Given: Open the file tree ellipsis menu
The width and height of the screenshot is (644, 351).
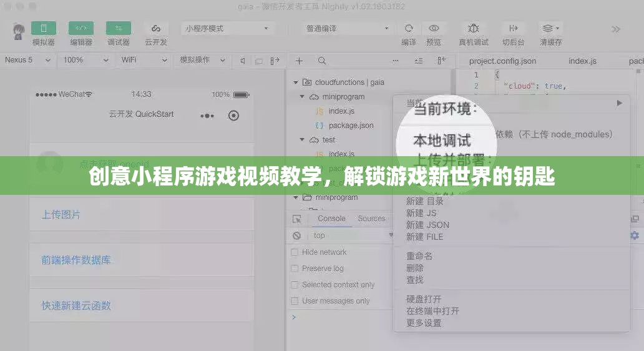Looking at the screenshot, I should [395, 61].
